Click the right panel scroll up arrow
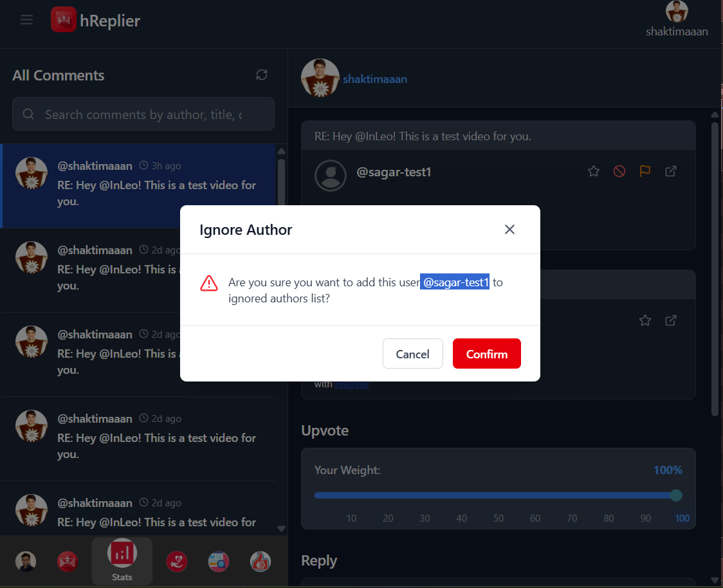The height and width of the screenshot is (588, 723). 715,115
